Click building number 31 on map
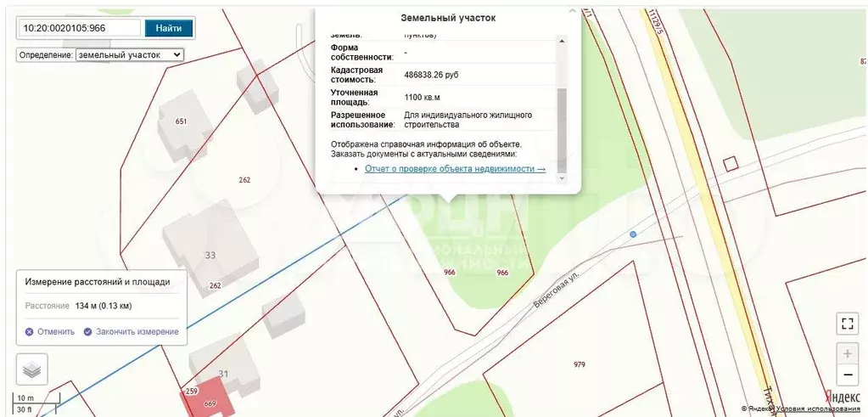Viewport: 868px width, 417px height. coord(222,374)
